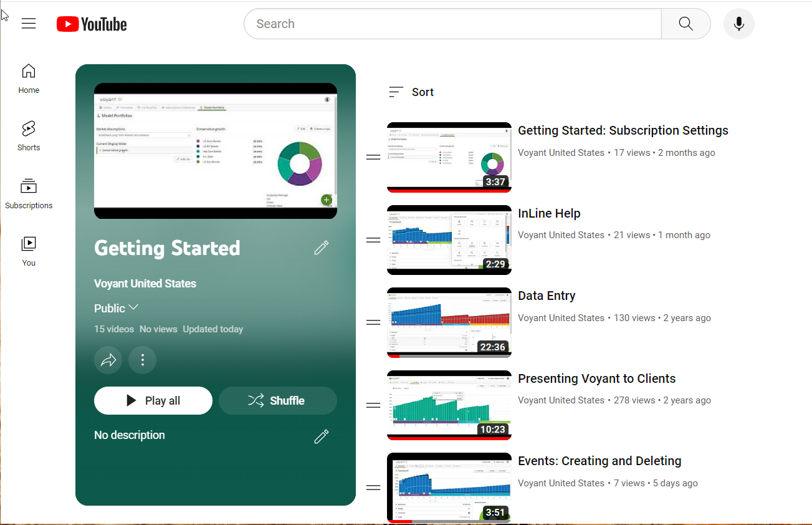
Task: Click drag handle beside InLine Help
Action: pyautogui.click(x=373, y=240)
